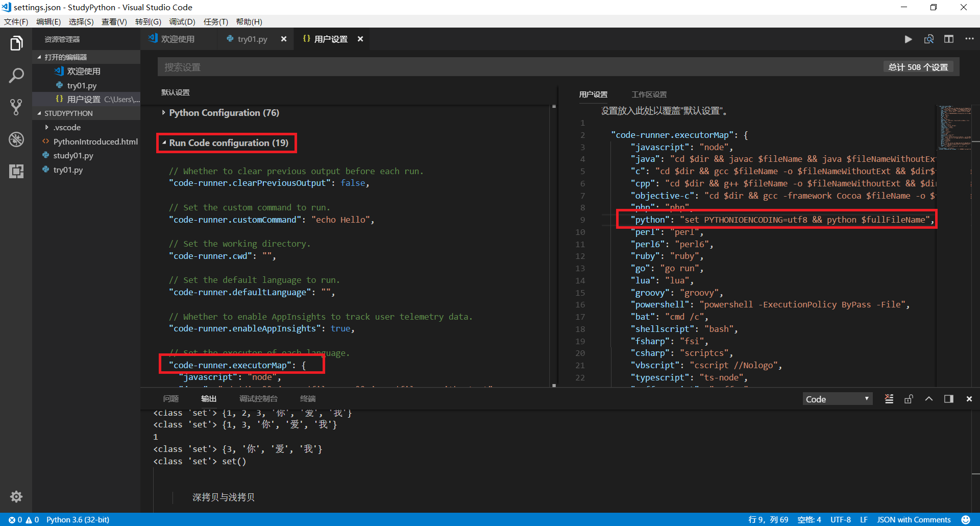Open the Search view in activity bar

tap(16, 76)
